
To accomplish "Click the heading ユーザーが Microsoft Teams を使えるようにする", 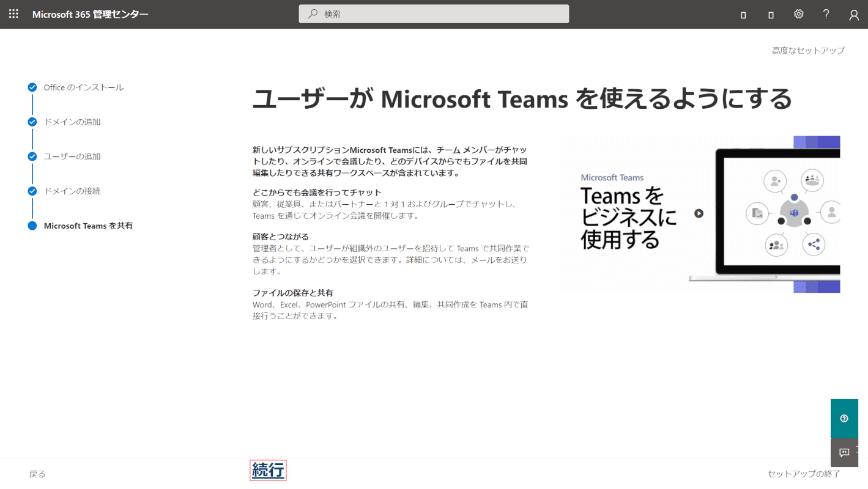I will (x=522, y=98).
